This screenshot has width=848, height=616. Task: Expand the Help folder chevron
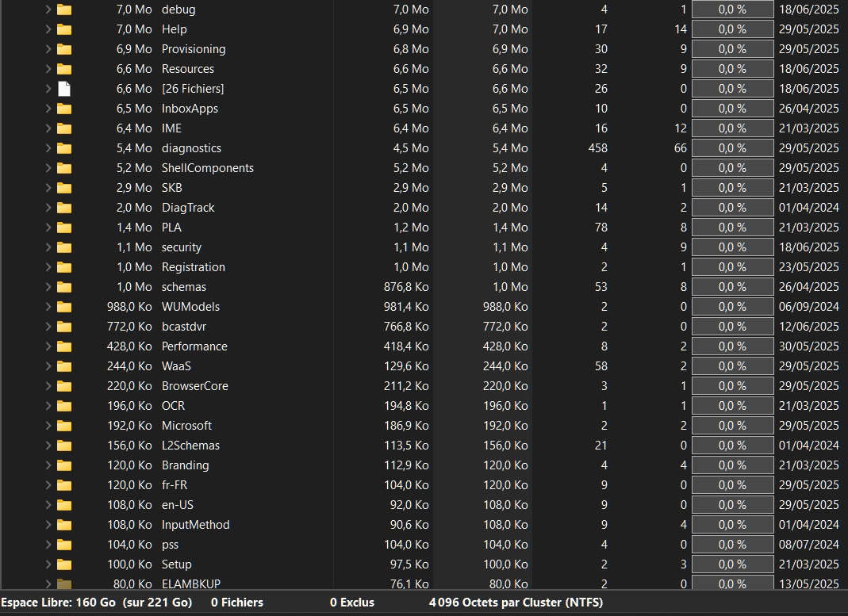pos(48,29)
